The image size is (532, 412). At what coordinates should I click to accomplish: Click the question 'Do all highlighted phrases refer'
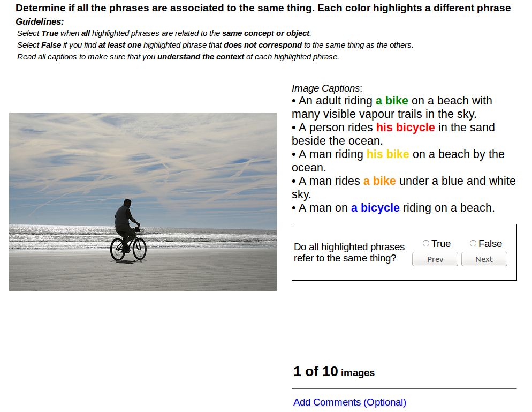(349, 252)
